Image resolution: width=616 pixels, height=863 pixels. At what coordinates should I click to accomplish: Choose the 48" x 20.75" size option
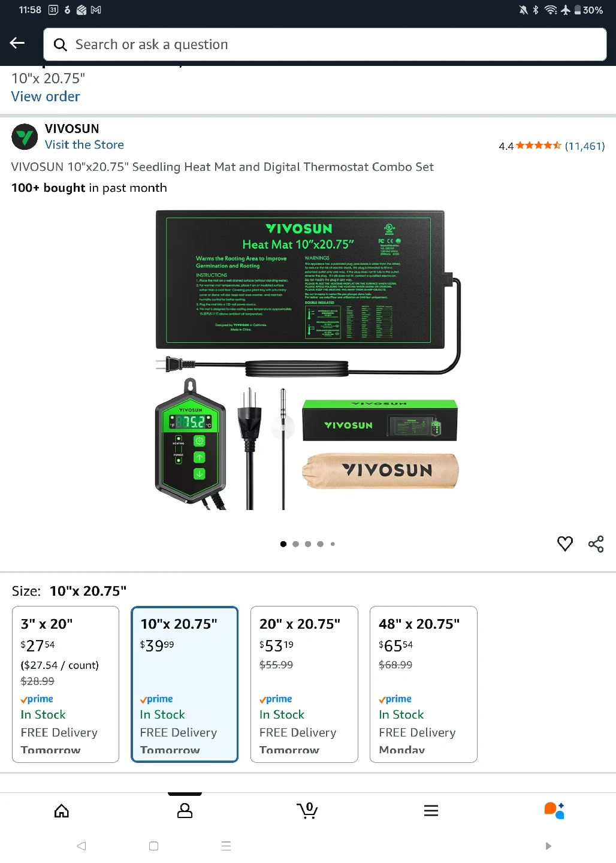click(x=424, y=684)
